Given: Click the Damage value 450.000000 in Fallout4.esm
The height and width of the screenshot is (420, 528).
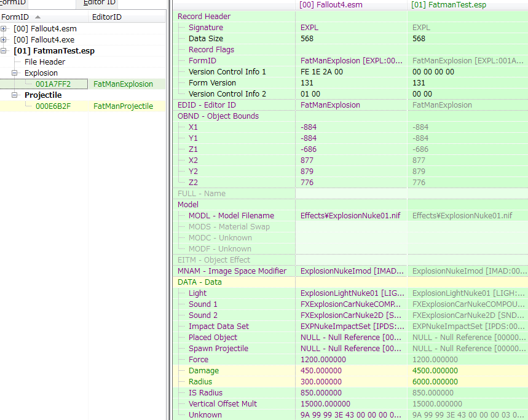Looking at the screenshot, I should (x=321, y=371).
